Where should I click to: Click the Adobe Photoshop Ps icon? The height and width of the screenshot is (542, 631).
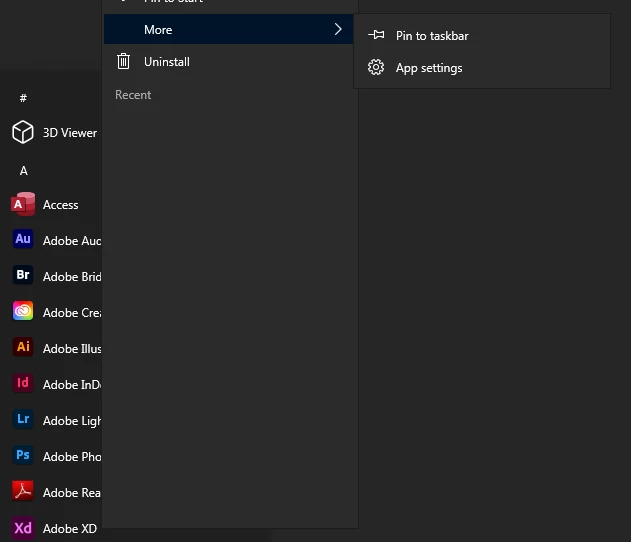pos(23,455)
